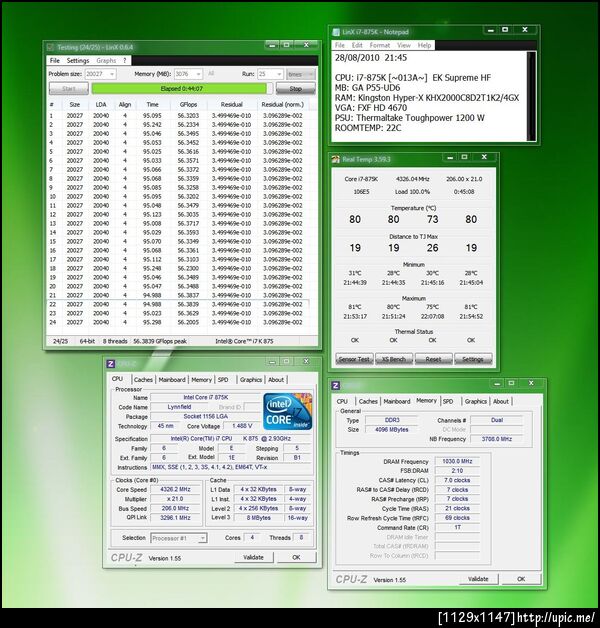The height and width of the screenshot is (628, 600).
Task: Open Notepad File menu
Action: click(340, 45)
